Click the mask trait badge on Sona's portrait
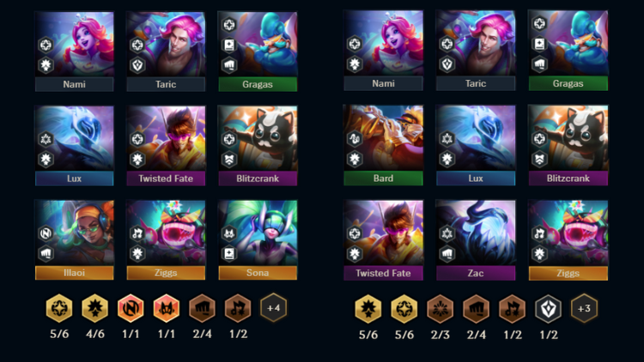 pos(229,233)
